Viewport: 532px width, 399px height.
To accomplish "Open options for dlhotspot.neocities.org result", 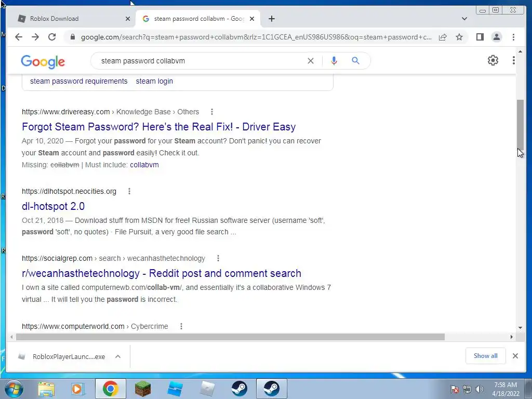I will click(x=129, y=191).
